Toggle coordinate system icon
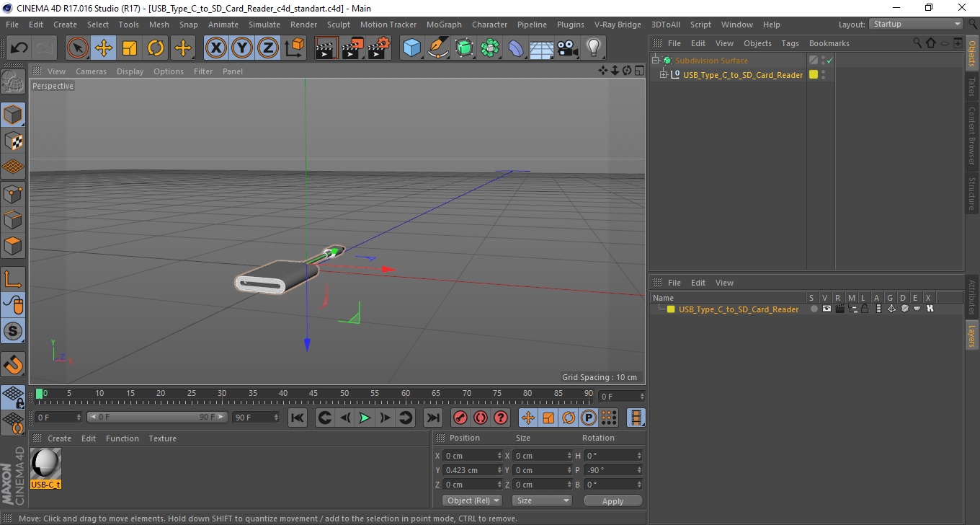The height and width of the screenshot is (525, 980). 295,48
